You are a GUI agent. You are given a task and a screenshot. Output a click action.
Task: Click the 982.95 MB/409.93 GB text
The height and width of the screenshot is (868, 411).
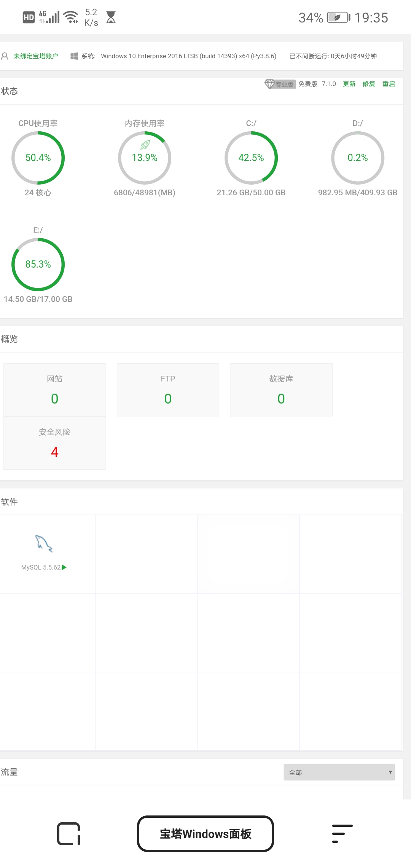pyautogui.click(x=358, y=193)
